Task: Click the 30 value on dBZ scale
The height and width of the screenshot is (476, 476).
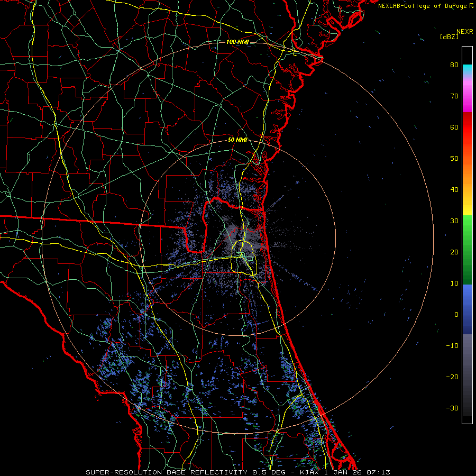Action: point(454,221)
